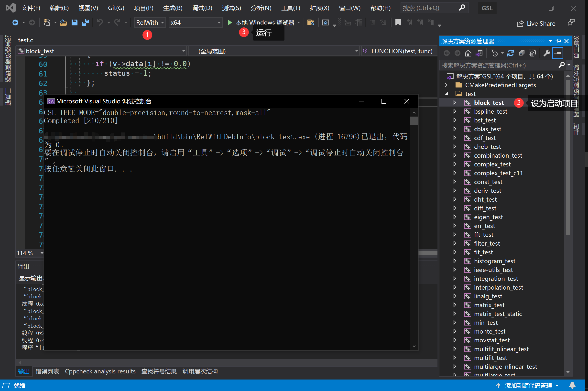Click the Save All toolbar icon
The width and height of the screenshot is (588, 391).
(86, 22)
